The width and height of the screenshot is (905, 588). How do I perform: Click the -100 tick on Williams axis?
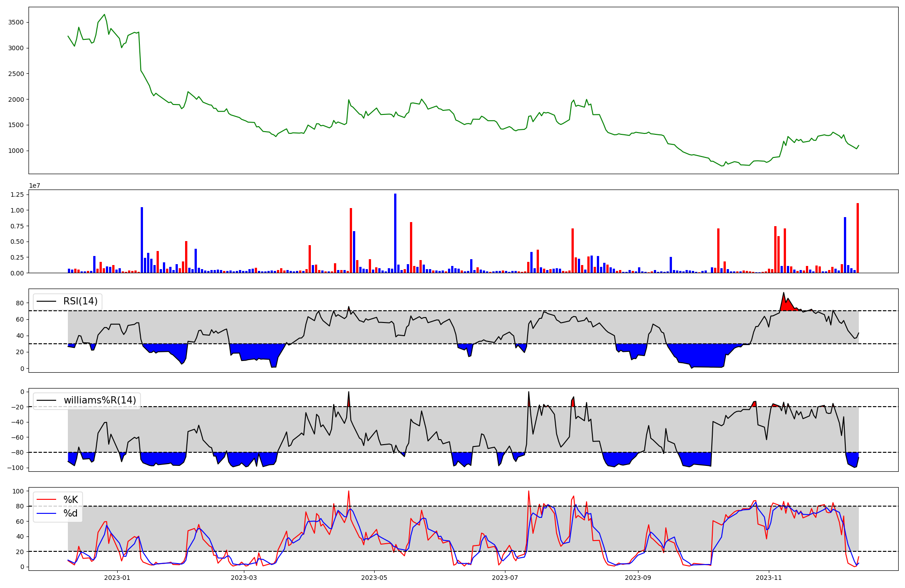16,468
